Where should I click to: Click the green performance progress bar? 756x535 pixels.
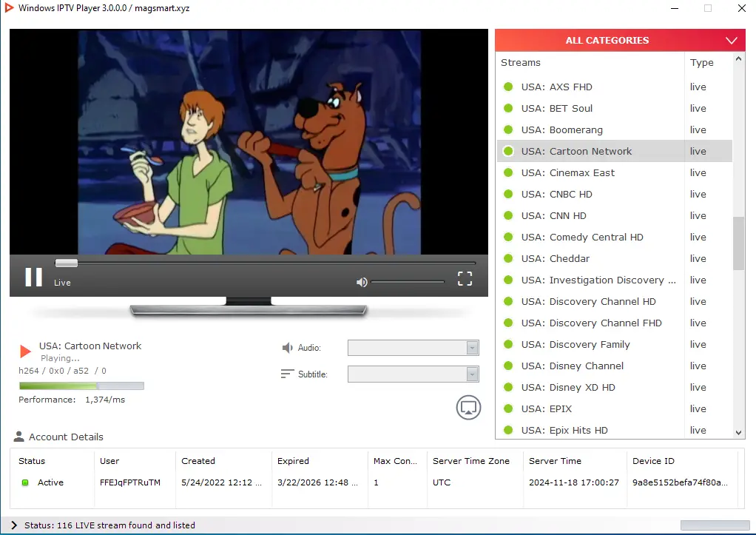pyautogui.click(x=81, y=386)
